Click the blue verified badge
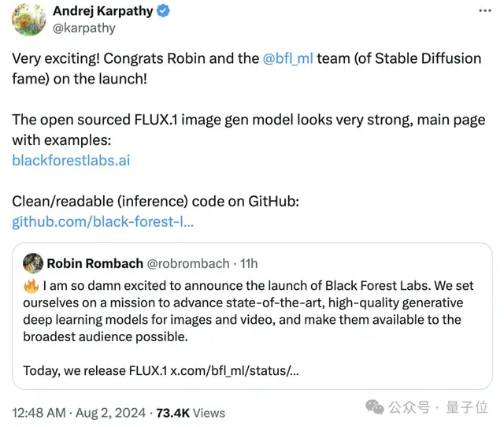This screenshot has width=504, height=427. [163, 11]
